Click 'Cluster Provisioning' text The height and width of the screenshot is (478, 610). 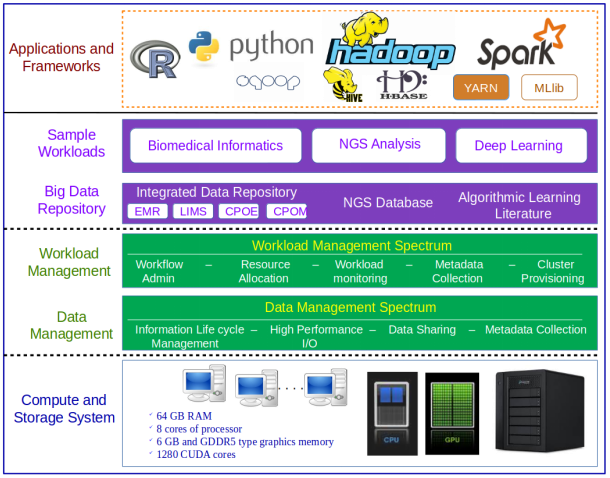tap(553, 271)
